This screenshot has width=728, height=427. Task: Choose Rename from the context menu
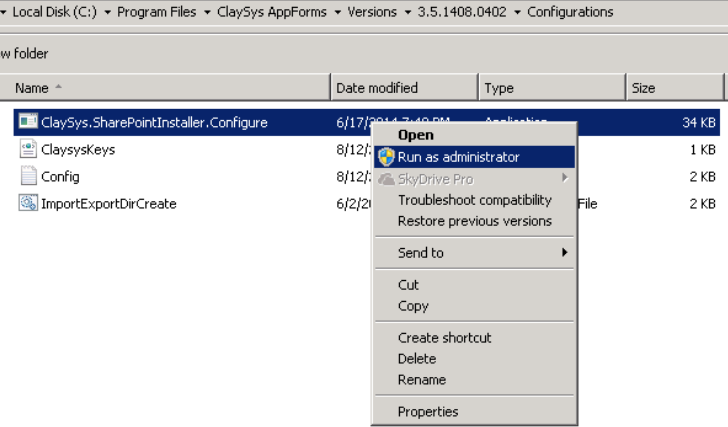[x=474, y=380]
